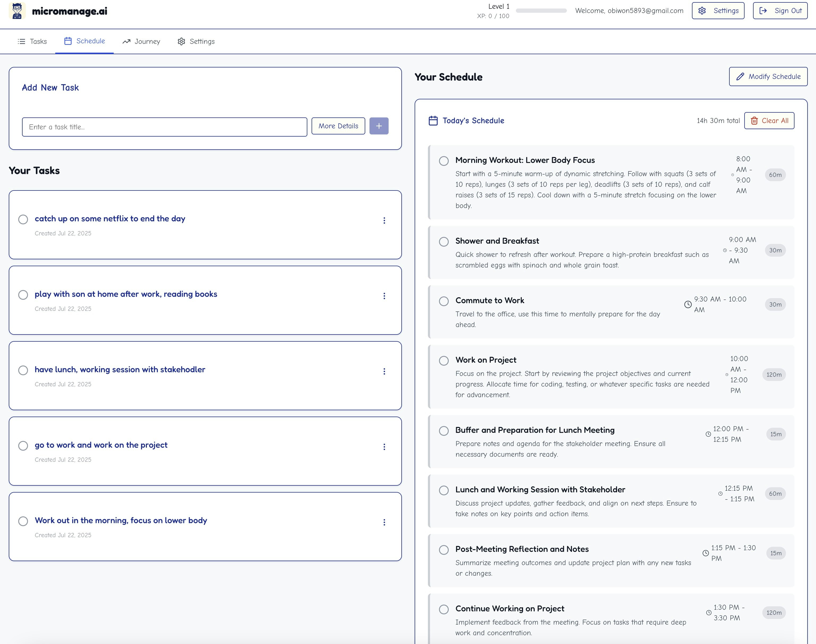Mark netflix task as complete
Screen dimensions: 816x644
pos(23,219)
